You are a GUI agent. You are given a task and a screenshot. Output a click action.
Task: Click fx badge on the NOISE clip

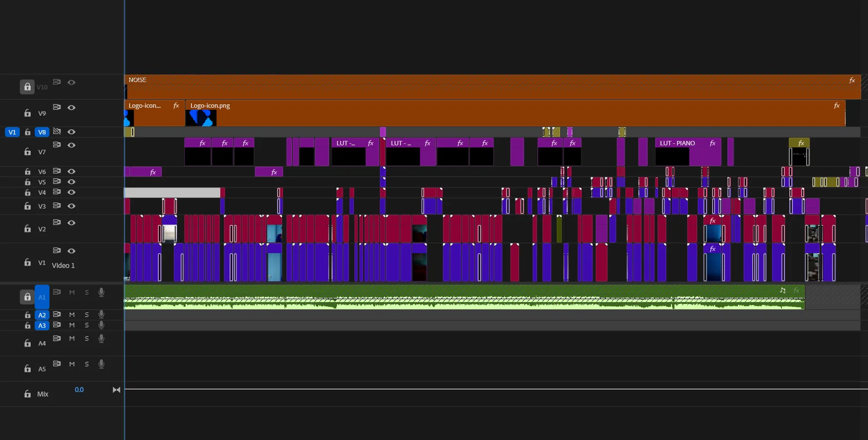click(852, 80)
